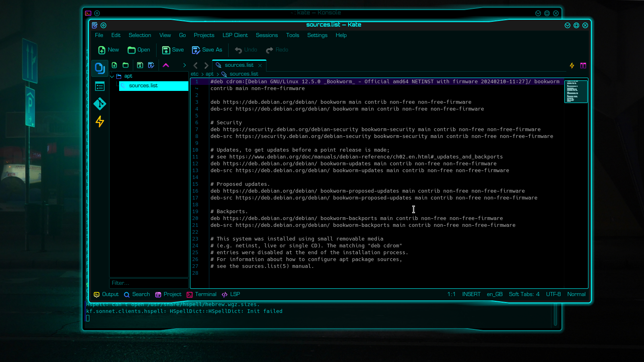Image resolution: width=644 pixels, height=362 pixels.
Task: Toggle INSERT mode in status bar
Action: coord(471,294)
